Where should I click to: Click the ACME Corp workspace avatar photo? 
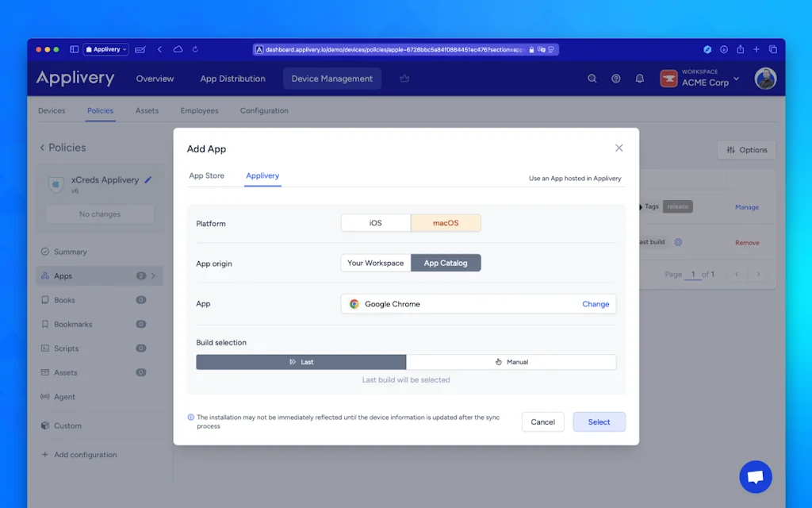point(765,79)
